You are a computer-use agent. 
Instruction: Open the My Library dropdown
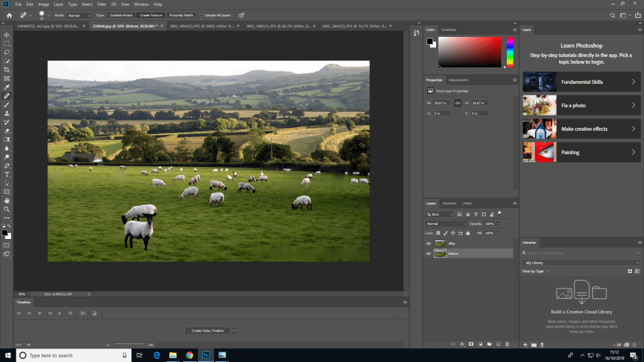pyautogui.click(x=581, y=263)
